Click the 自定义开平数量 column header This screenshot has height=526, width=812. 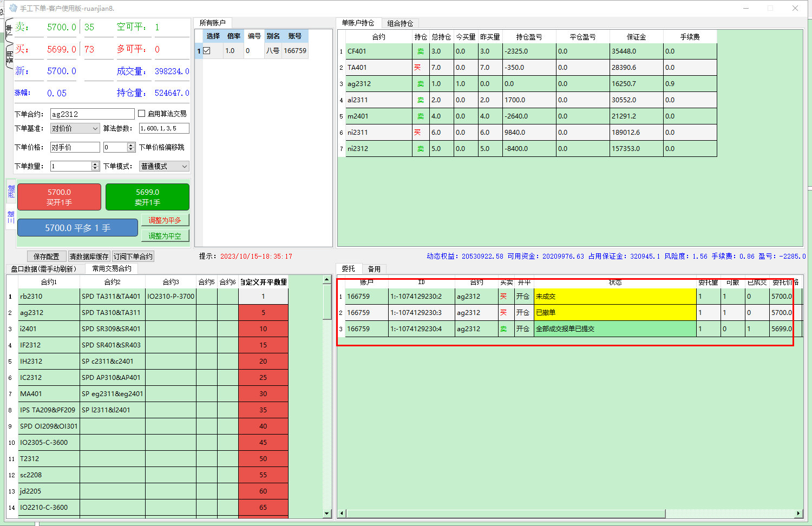tap(263, 282)
